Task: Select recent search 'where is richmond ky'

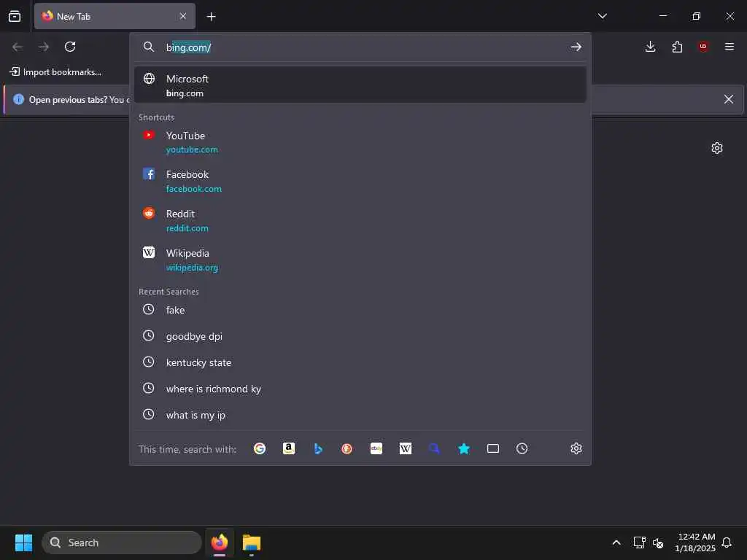Action: tap(360, 389)
